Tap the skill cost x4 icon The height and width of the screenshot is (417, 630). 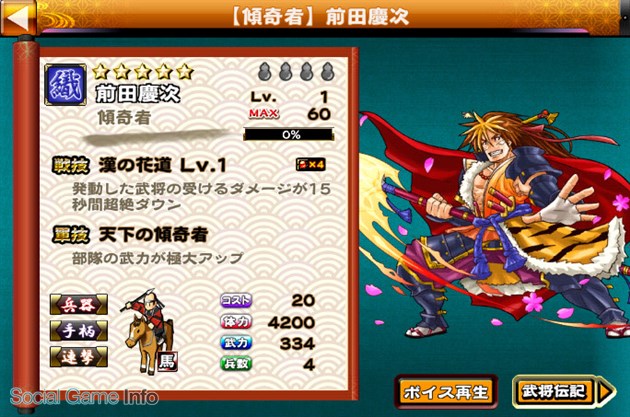click(x=310, y=164)
